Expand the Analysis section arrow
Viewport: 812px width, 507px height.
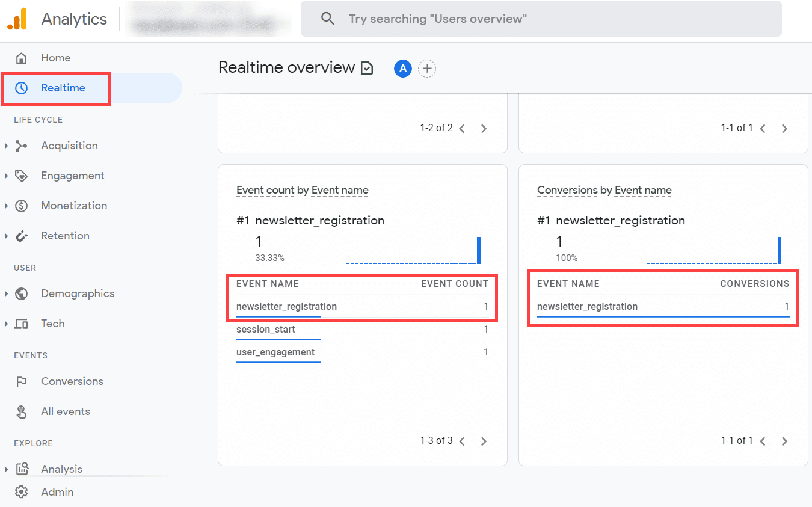[x=6, y=469]
